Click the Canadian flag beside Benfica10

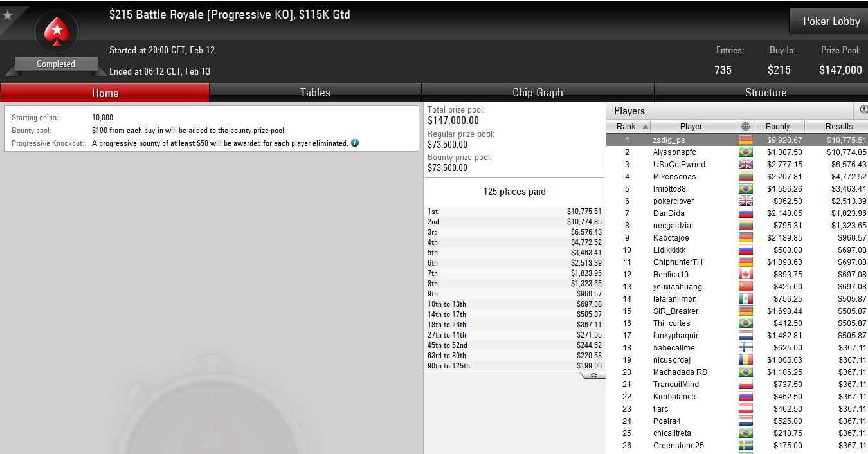[745, 275]
